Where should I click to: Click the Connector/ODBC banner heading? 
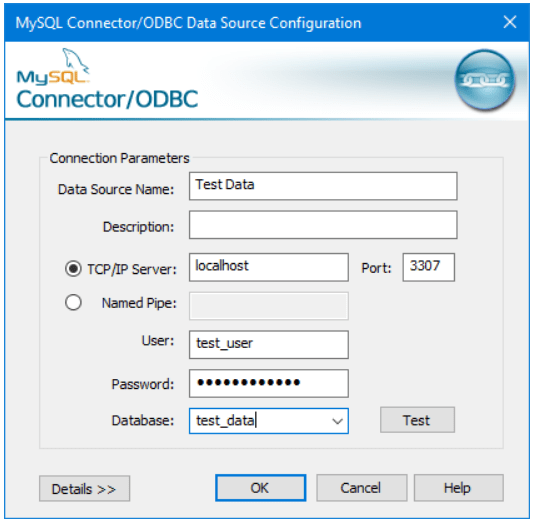pos(107,99)
